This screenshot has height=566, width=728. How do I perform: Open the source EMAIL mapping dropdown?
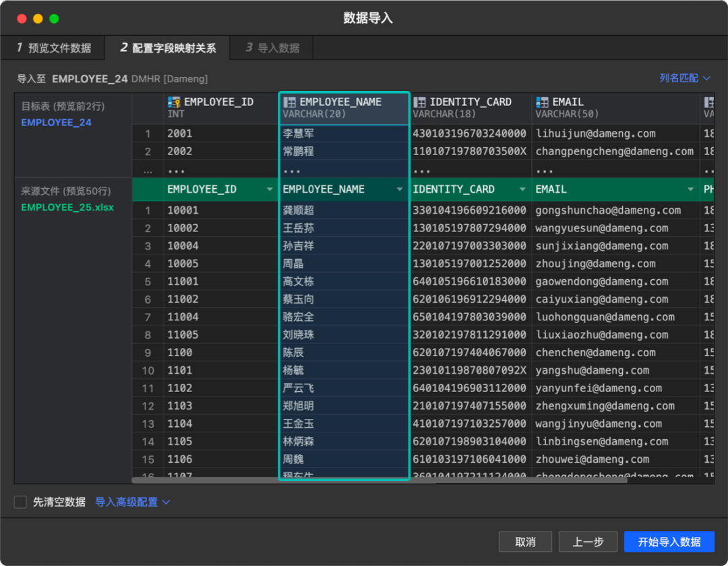pyautogui.click(x=690, y=190)
